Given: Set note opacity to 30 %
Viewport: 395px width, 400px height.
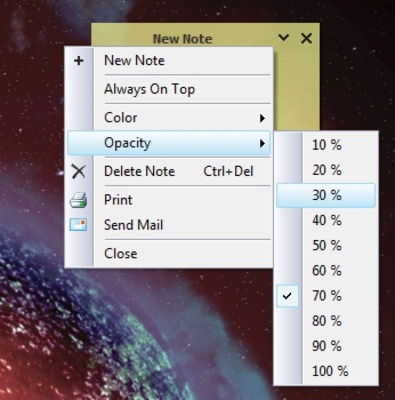Looking at the screenshot, I should (x=326, y=195).
